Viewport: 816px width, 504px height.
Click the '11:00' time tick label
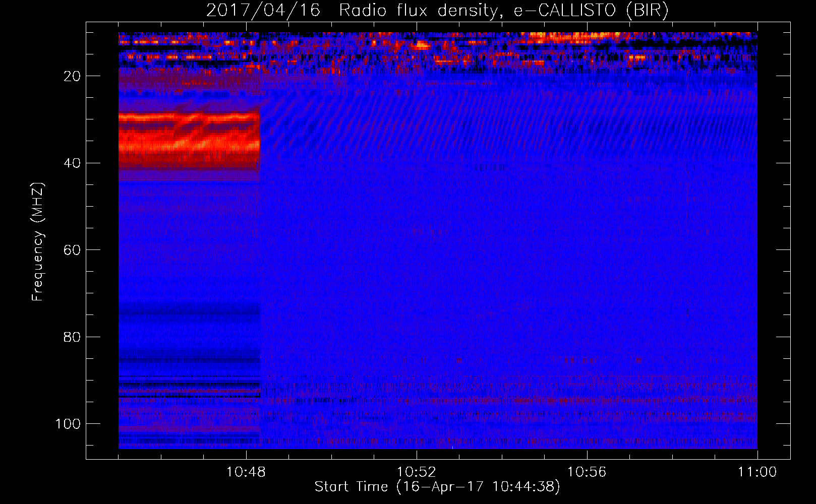757,472
